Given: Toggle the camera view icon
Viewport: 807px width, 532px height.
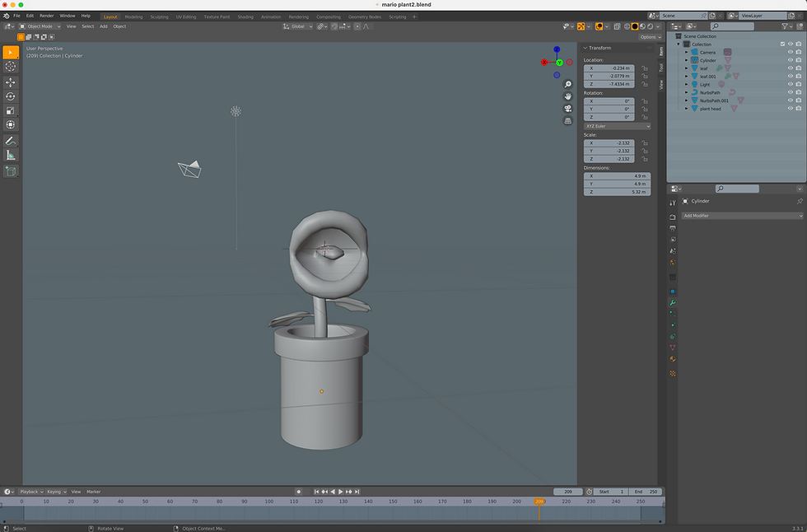Looking at the screenshot, I should (567, 109).
